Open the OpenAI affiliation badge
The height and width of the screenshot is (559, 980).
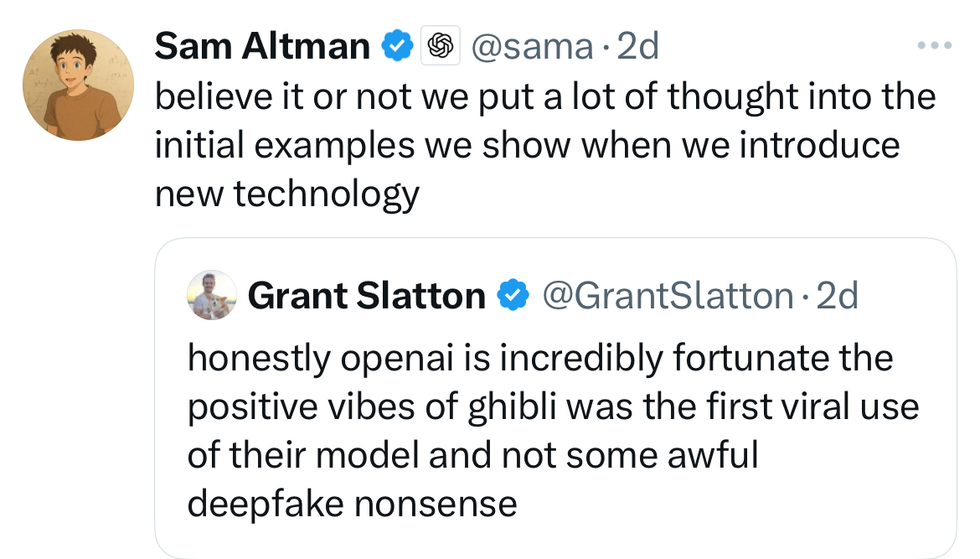[x=441, y=46]
